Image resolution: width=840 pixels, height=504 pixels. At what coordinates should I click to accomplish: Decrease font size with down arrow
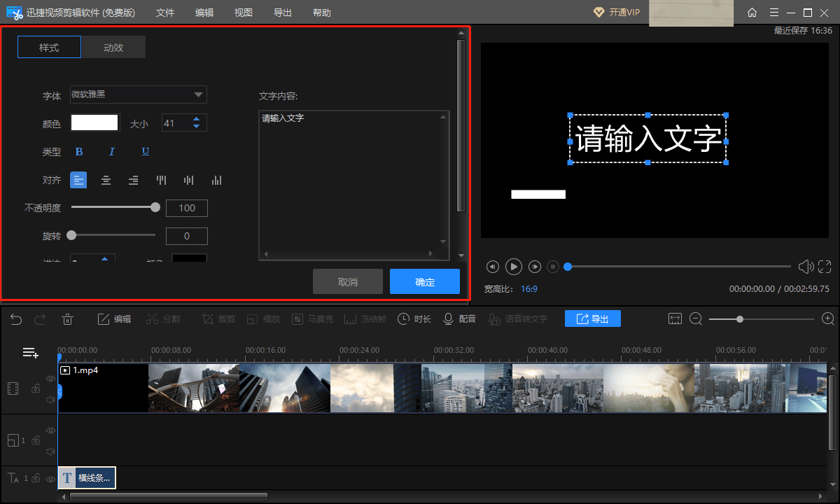pos(197,127)
